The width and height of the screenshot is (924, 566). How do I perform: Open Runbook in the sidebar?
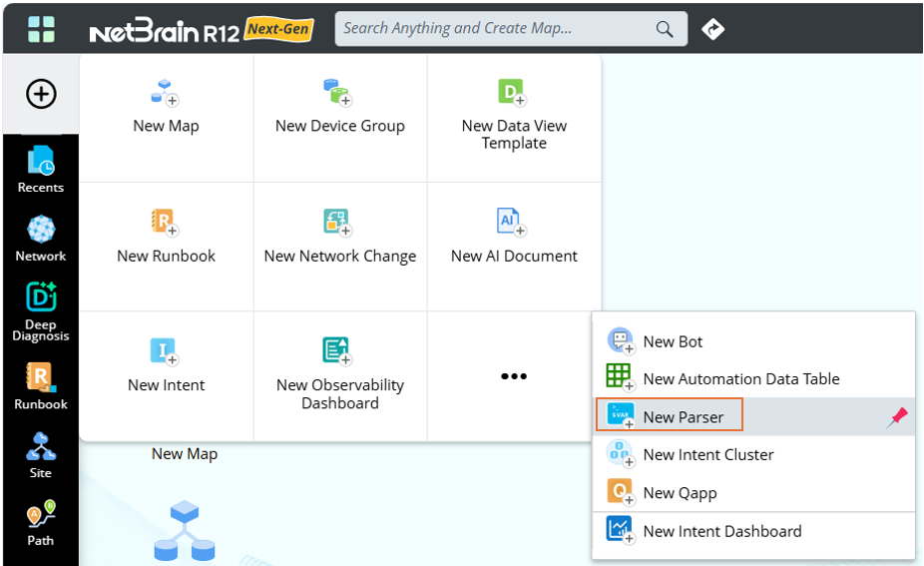(x=41, y=386)
